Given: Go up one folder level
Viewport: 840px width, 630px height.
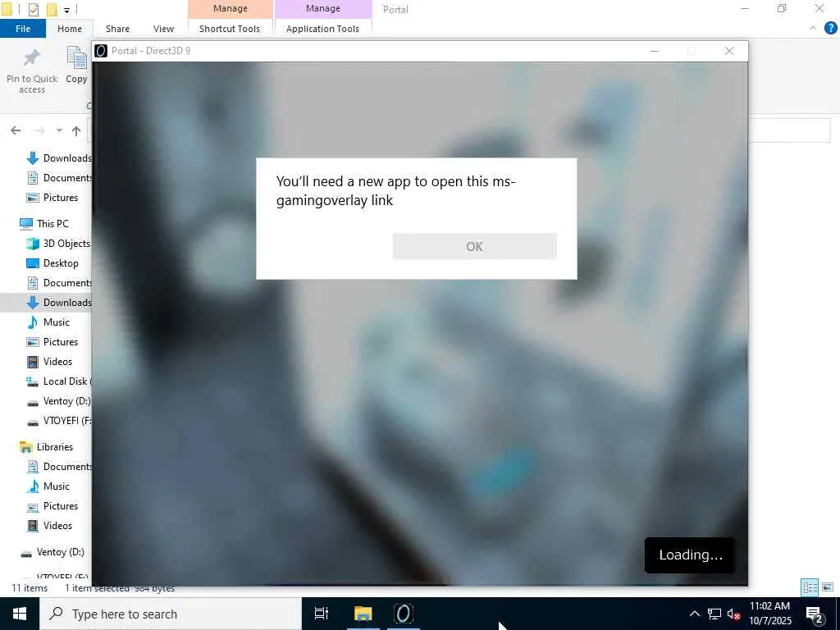Looking at the screenshot, I should [x=76, y=130].
